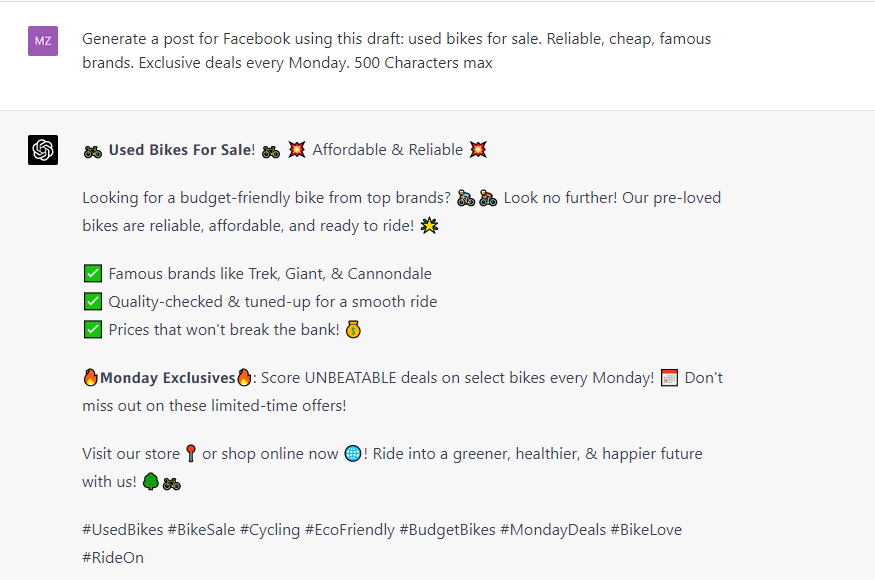The height and width of the screenshot is (580, 875).
Task: Click the fire emoji before Monday Exclusives
Action: [90, 377]
